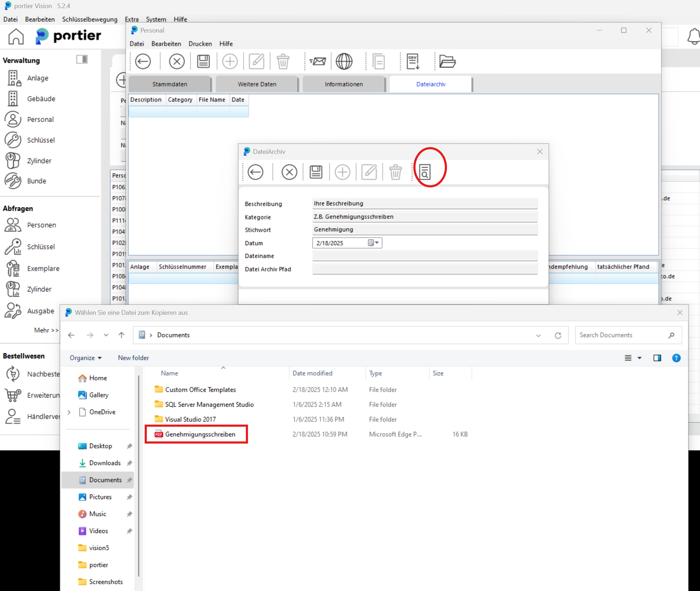This screenshot has height=591, width=700.
Task: Click the New folder button
Action: [x=133, y=358]
